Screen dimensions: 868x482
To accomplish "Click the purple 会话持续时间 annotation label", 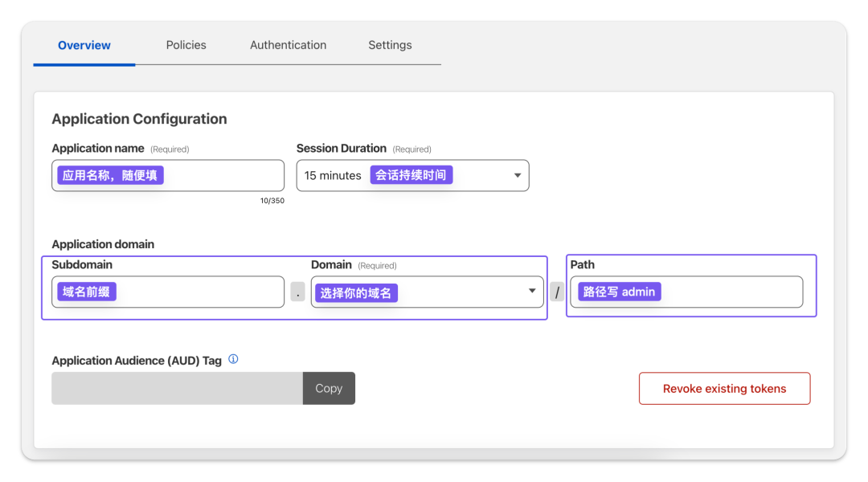I will (411, 175).
